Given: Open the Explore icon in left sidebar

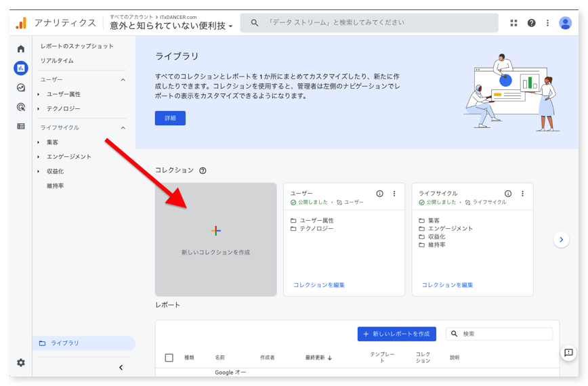Looking at the screenshot, I should [21, 87].
